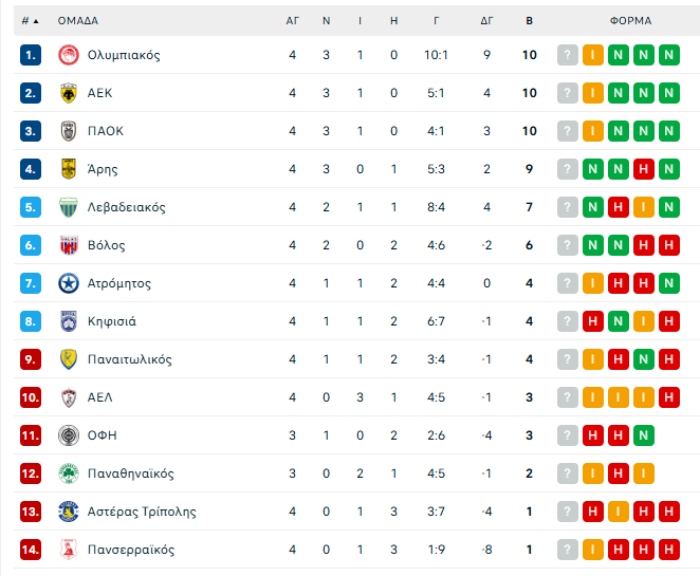Click the ΦΟΡΜΑ column header
700x576 pixels.
pos(631,21)
